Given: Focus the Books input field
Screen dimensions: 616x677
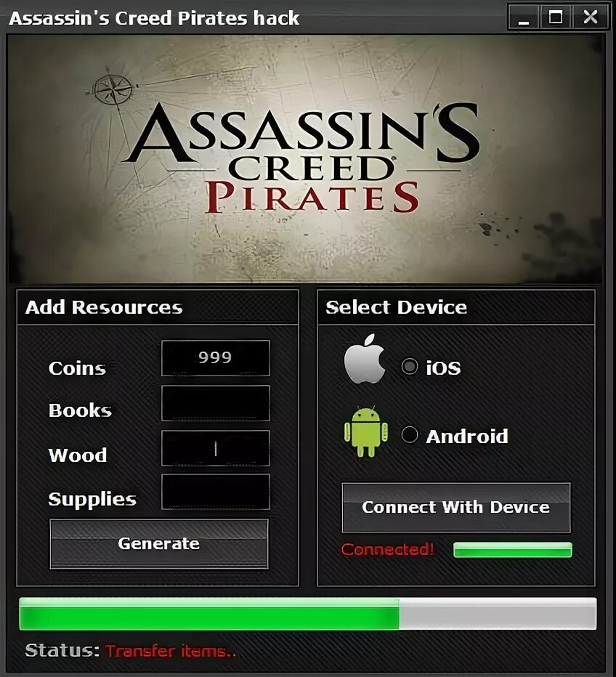Looking at the screenshot, I should [216, 403].
